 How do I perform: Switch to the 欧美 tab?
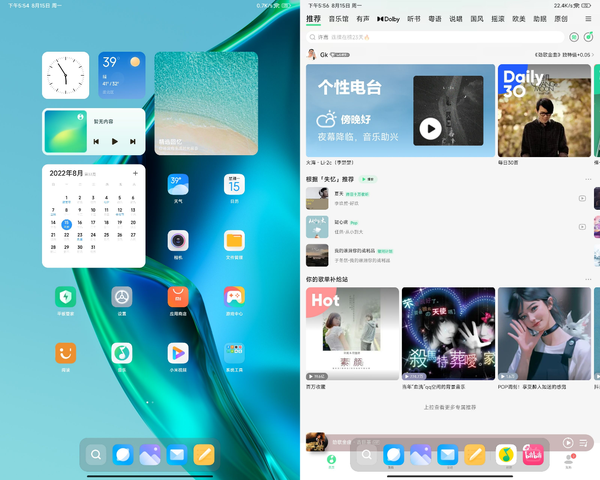coord(519,19)
